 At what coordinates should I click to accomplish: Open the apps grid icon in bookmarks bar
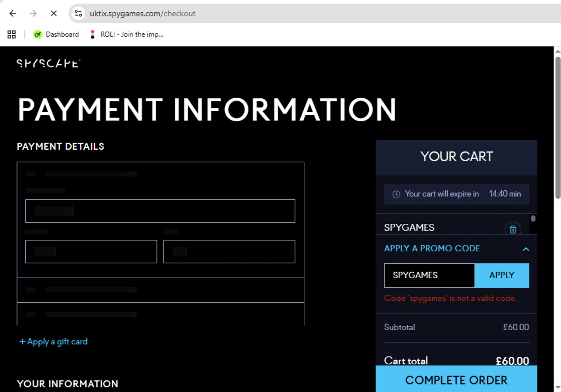point(12,34)
